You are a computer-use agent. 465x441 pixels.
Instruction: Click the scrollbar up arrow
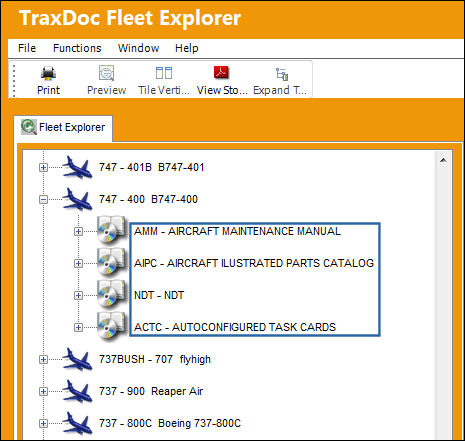click(x=443, y=160)
